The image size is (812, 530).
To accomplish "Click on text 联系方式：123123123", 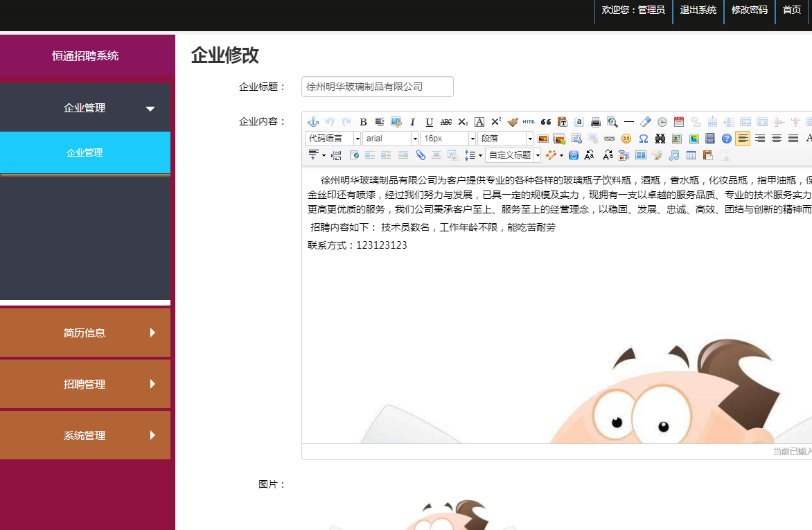I will coord(358,245).
